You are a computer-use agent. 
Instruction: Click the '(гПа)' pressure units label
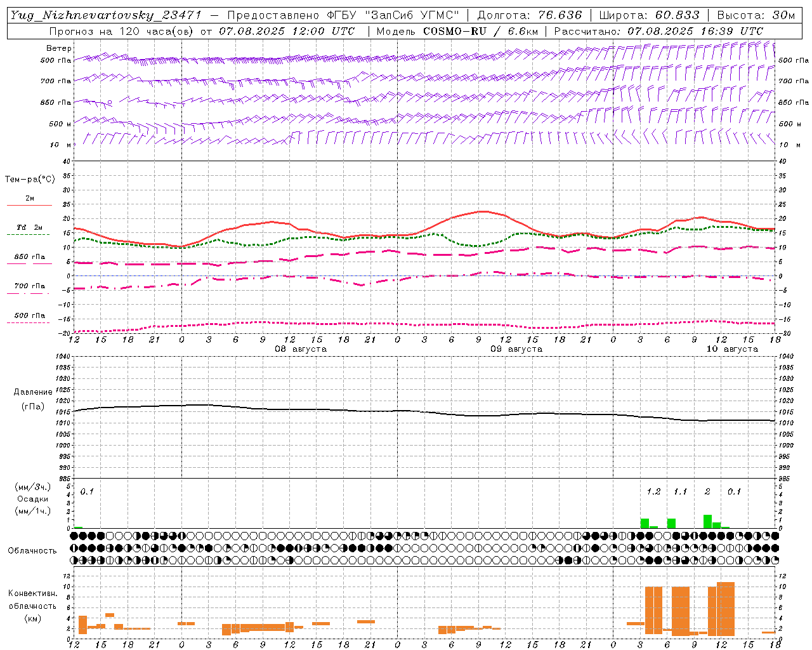point(33,407)
